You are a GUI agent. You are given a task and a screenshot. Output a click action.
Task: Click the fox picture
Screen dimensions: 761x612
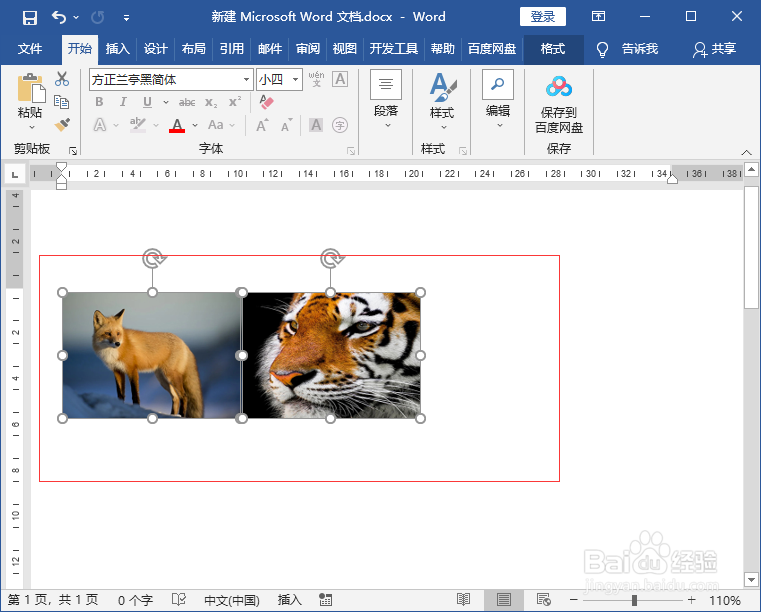point(152,355)
